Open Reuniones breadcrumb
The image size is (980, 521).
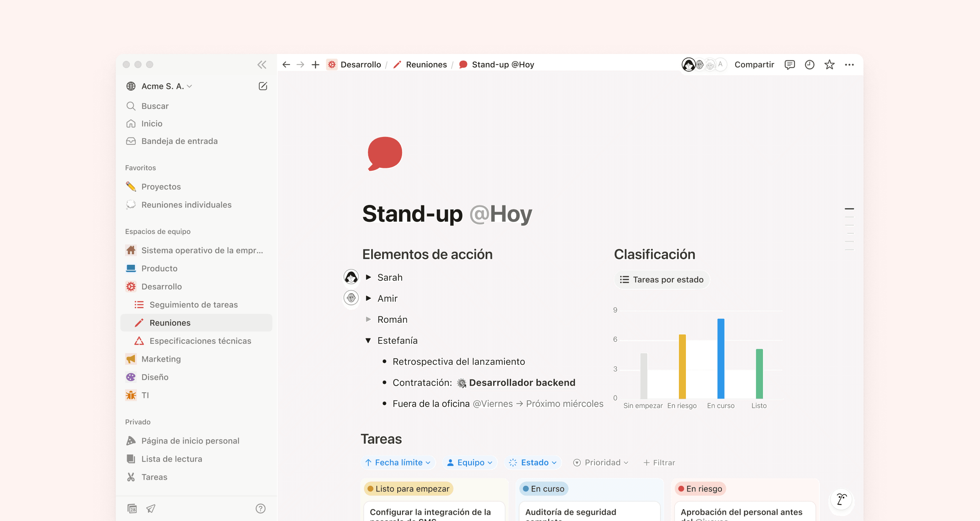pos(420,65)
